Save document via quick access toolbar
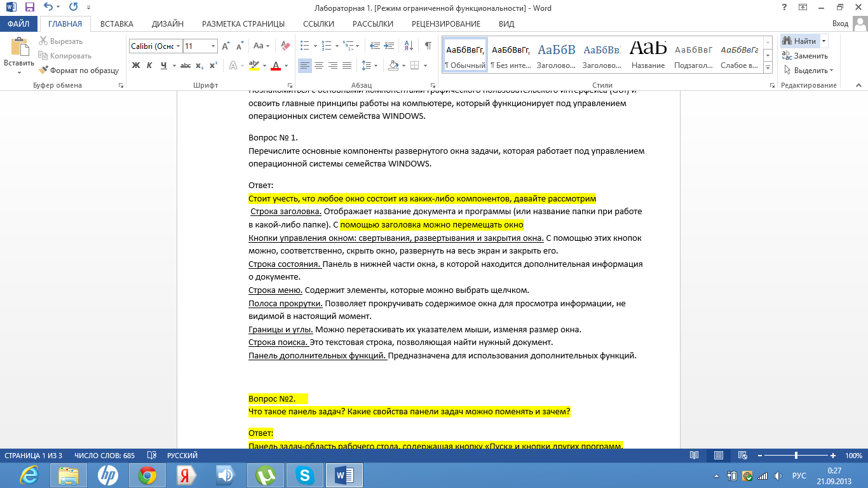 29,8
